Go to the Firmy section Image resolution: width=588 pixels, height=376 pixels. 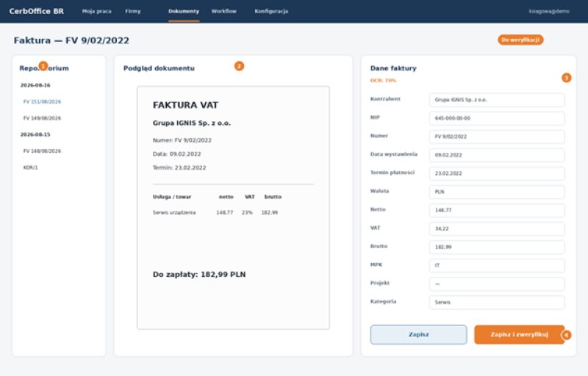[x=133, y=11]
